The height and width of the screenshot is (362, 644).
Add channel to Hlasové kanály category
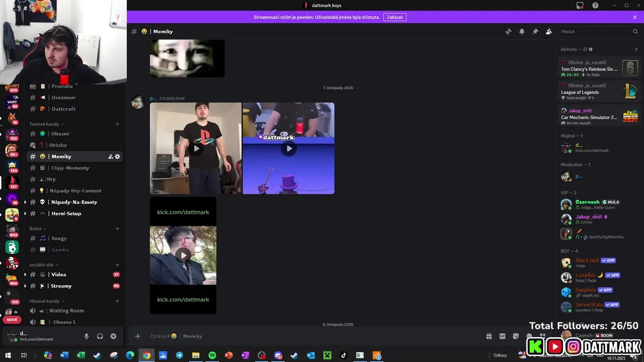click(x=117, y=301)
